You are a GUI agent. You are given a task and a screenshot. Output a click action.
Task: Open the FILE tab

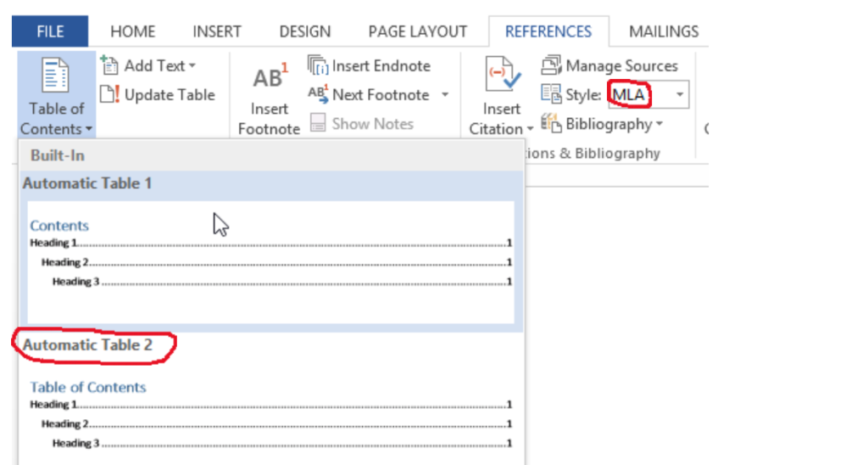coord(50,31)
